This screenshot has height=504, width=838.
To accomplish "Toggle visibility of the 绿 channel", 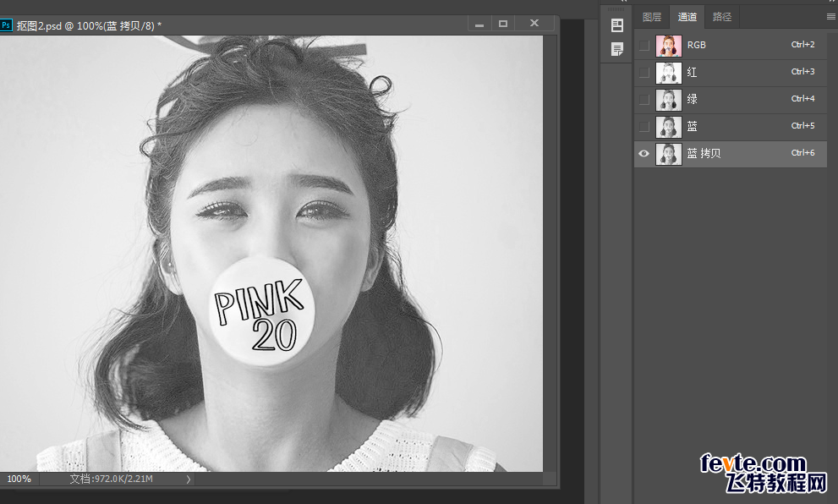I will 644,100.
